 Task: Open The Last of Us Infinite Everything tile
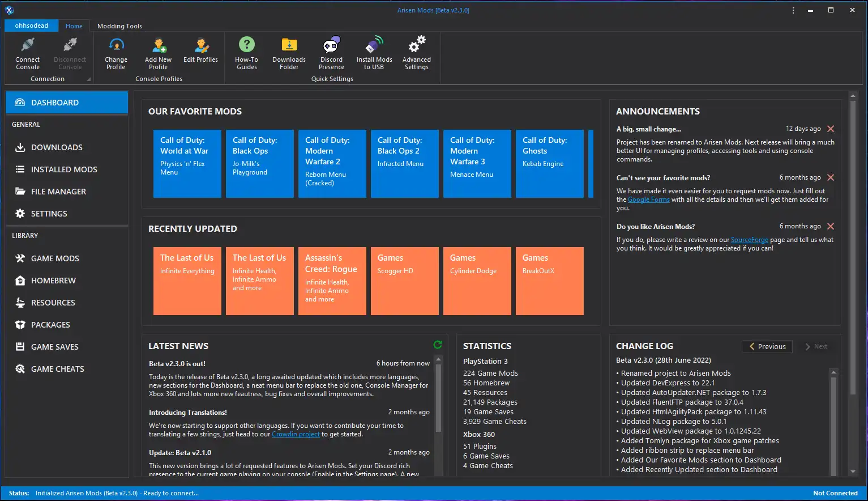pos(187,281)
